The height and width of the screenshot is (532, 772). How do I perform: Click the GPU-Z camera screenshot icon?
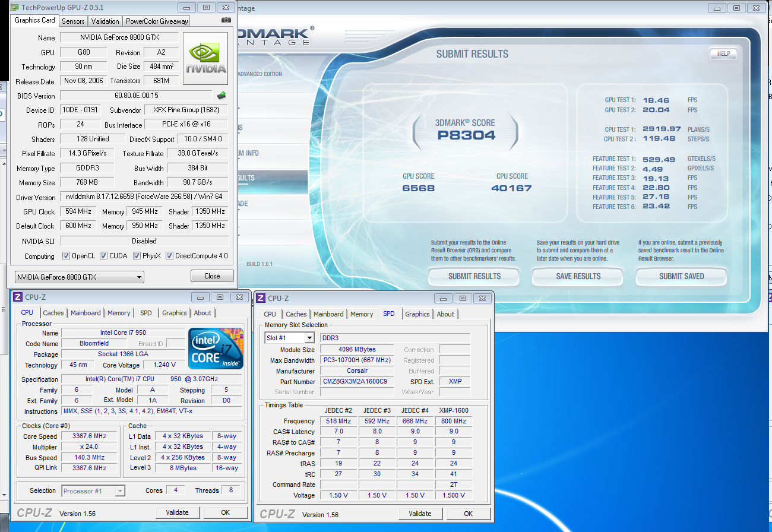point(226,20)
